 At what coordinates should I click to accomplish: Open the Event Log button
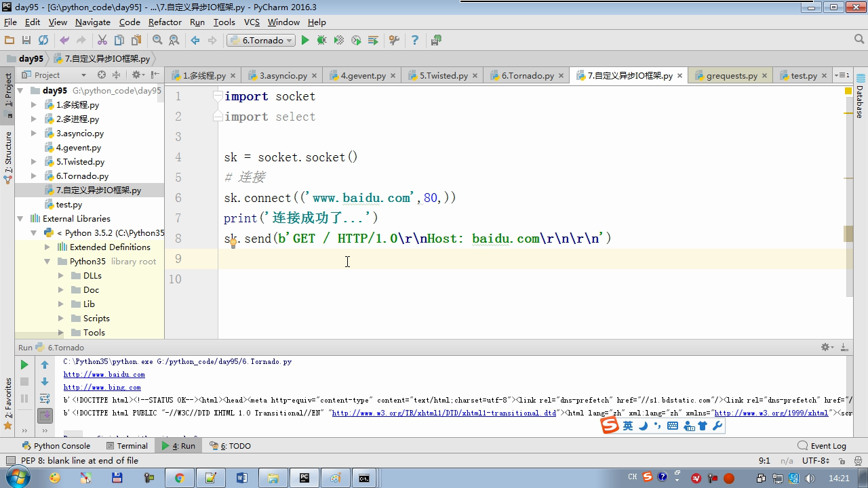[x=822, y=446]
